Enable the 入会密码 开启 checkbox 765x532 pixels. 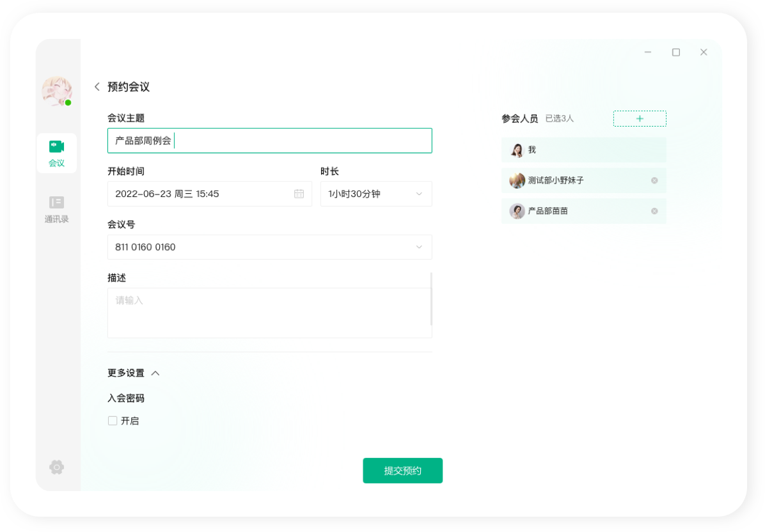(113, 421)
